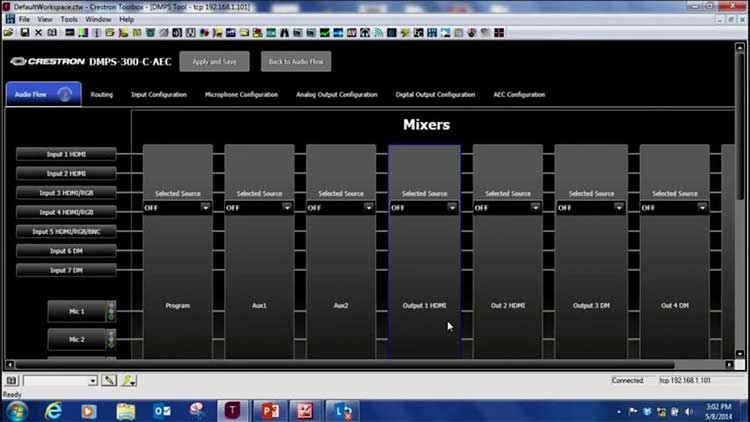Open the Help menu
This screenshot has height=422, width=750.
pos(126,20)
